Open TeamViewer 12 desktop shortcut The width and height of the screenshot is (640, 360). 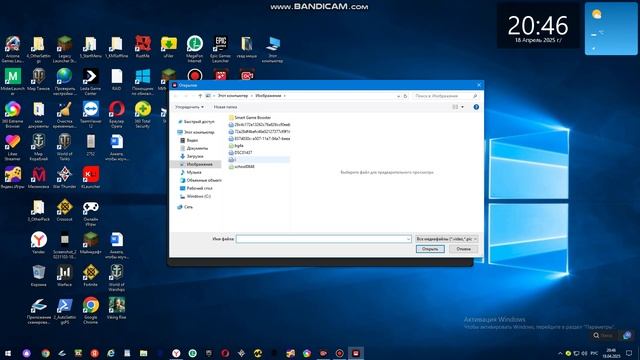click(91, 115)
